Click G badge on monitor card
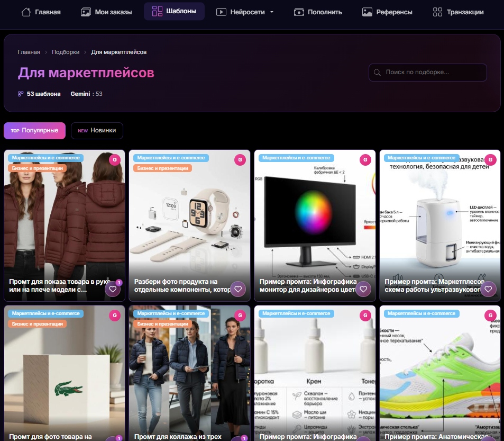This screenshot has height=441, width=504. point(365,159)
